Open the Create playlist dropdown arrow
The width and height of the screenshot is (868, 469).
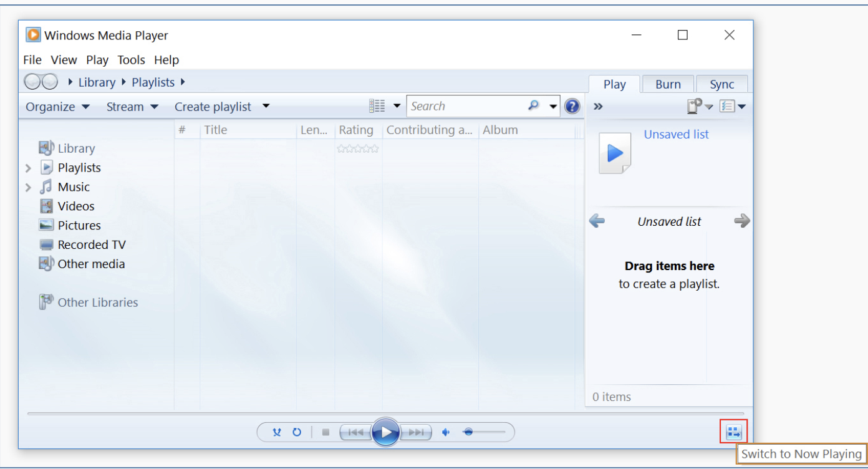pyautogui.click(x=266, y=106)
